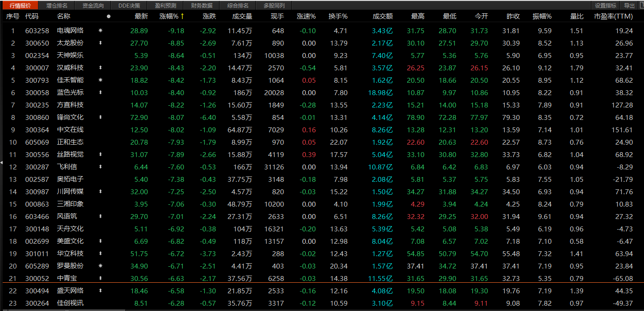Select stock name 天神娱乐
The width and height of the screenshot is (644, 311).
70,56
